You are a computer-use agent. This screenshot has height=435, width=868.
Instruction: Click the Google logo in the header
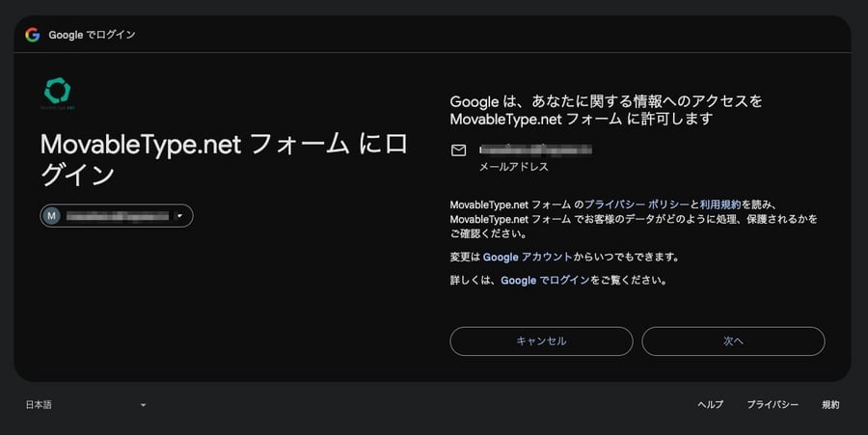click(33, 35)
